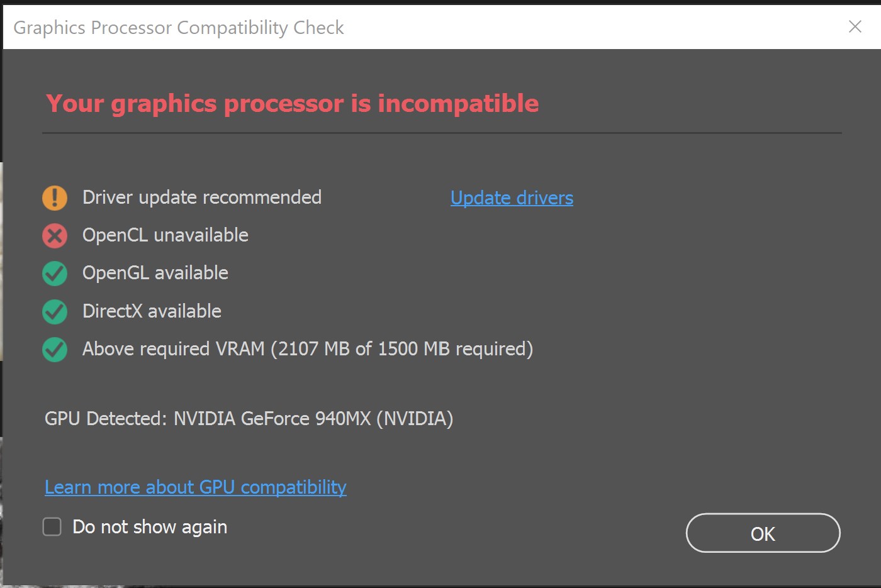This screenshot has height=588, width=881.
Task: Click the GPU Detected NVIDIA GeForce 940MX text
Action: click(249, 419)
